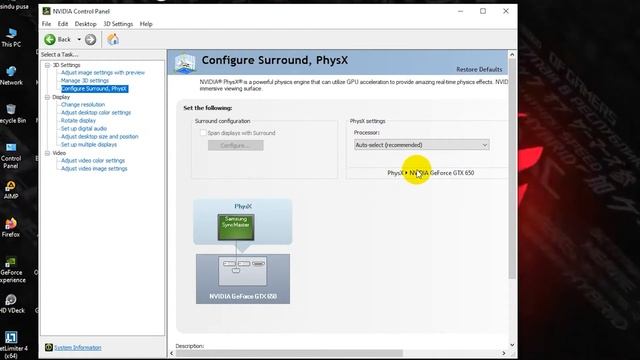Open the HD VDeck desktop icon
Viewport: 640px width, 360px height.
12,304
